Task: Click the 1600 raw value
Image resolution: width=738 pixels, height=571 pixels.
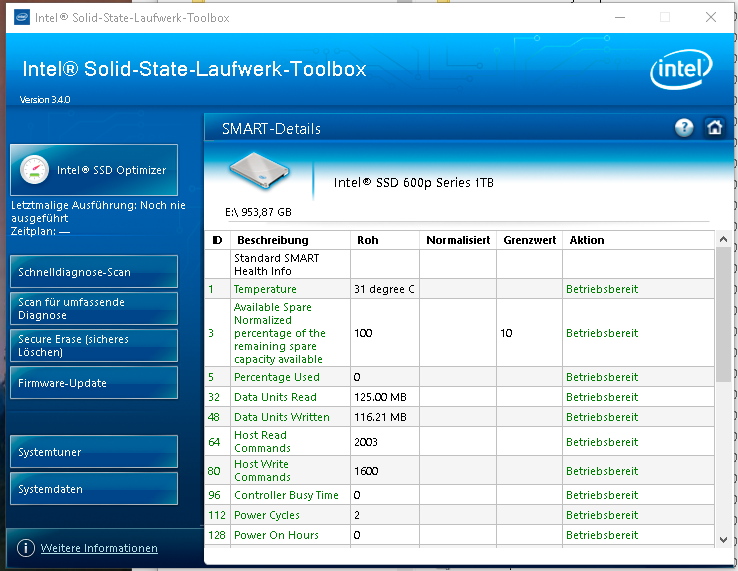Action: pos(366,471)
